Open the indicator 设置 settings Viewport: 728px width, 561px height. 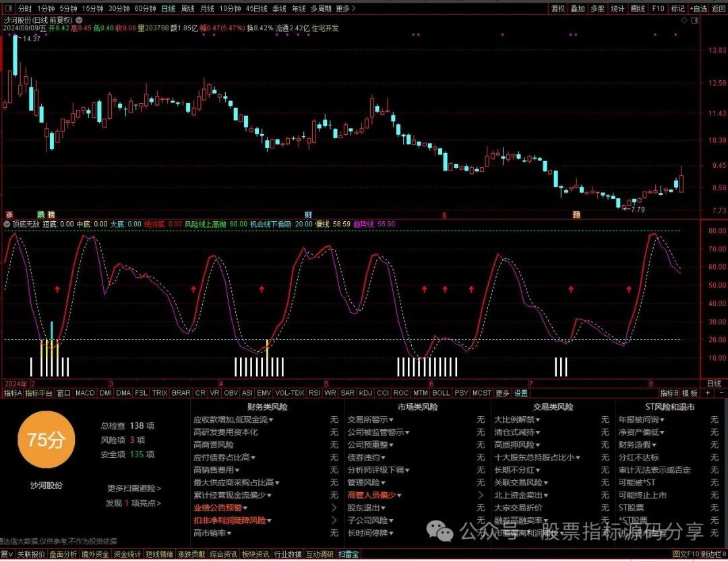(x=521, y=393)
